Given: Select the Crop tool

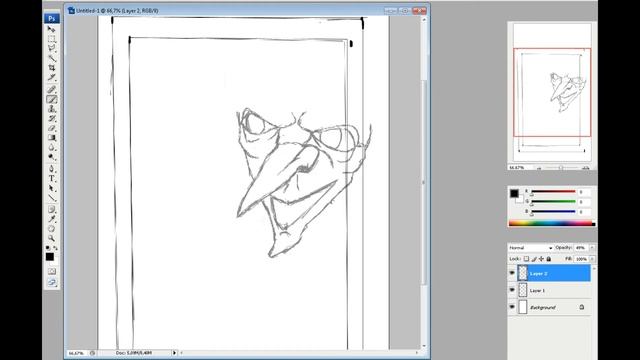Looking at the screenshot, I should click(51, 68).
